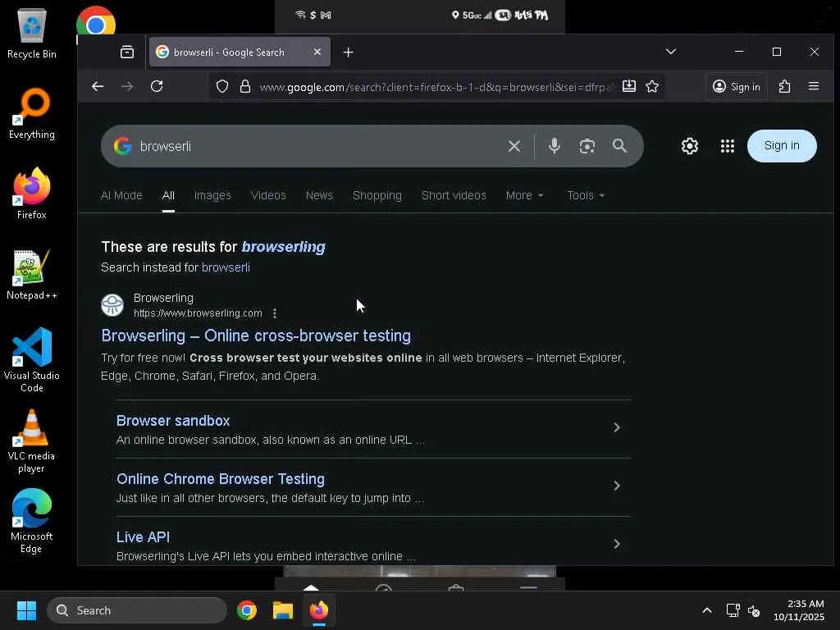840x630 pixels.
Task: Open Firefox View recent browsing icon
Action: (x=127, y=52)
